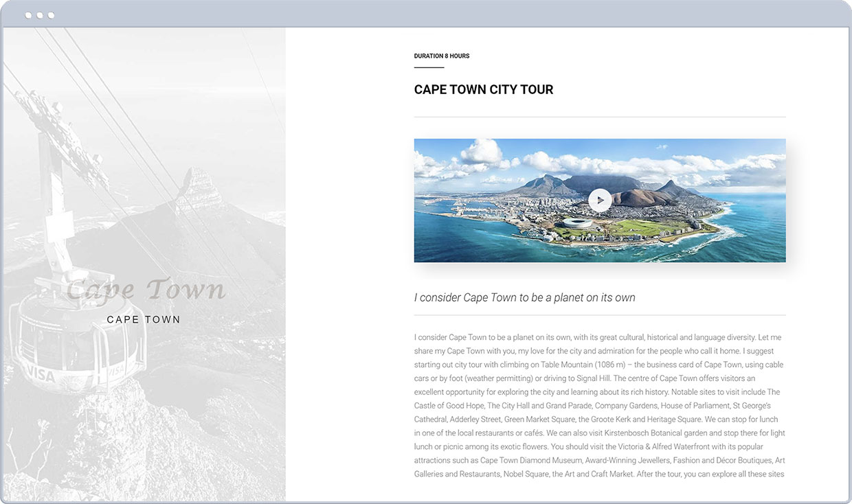Click the line mentioning 'Cape Town Diamond Museum'

point(599,461)
